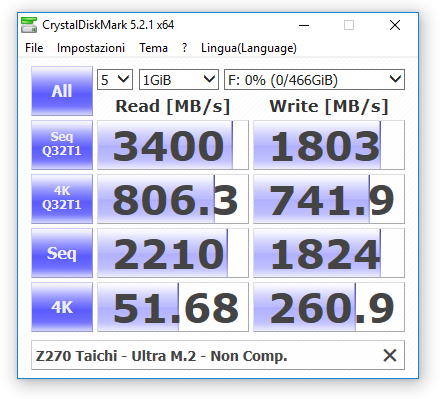Click the Write [MB/s] column header
444x399 pixels.
click(x=329, y=107)
